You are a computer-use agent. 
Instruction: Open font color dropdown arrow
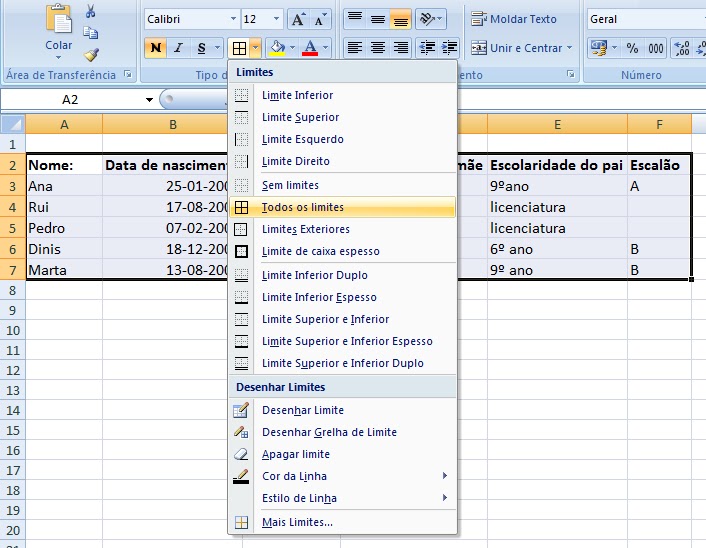[x=326, y=48]
